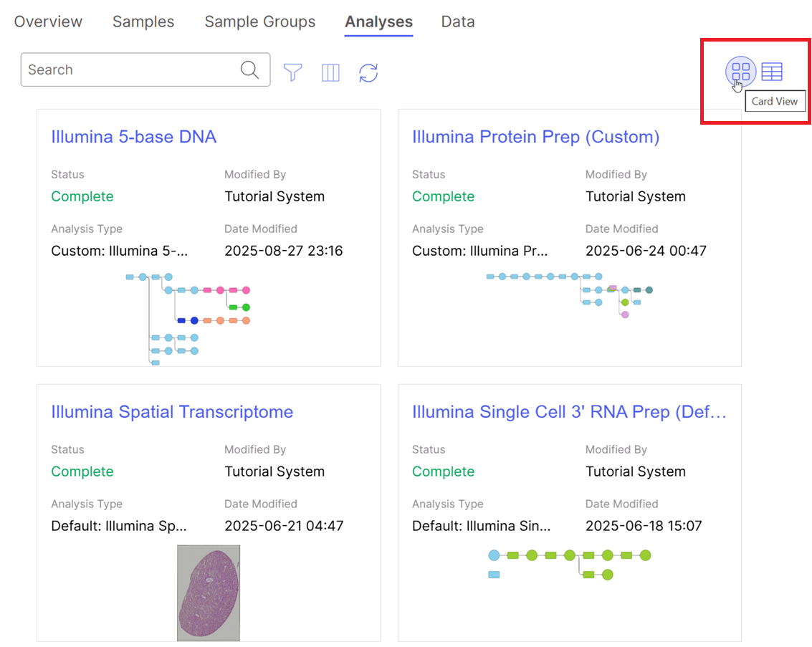Go to the Sample Groups tab
This screenshot has width=812, height=647.
259,21
